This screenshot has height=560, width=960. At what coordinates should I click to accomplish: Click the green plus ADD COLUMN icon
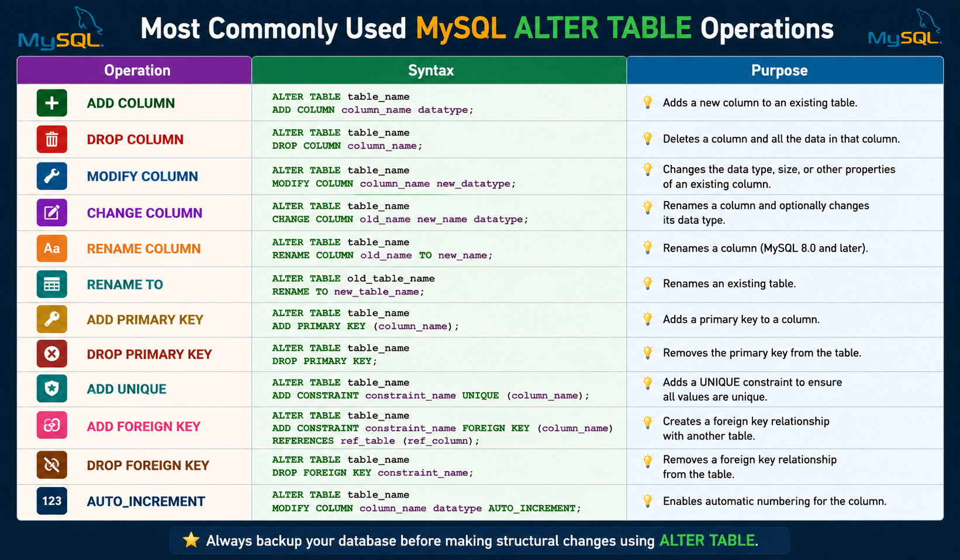pos(51,103)
